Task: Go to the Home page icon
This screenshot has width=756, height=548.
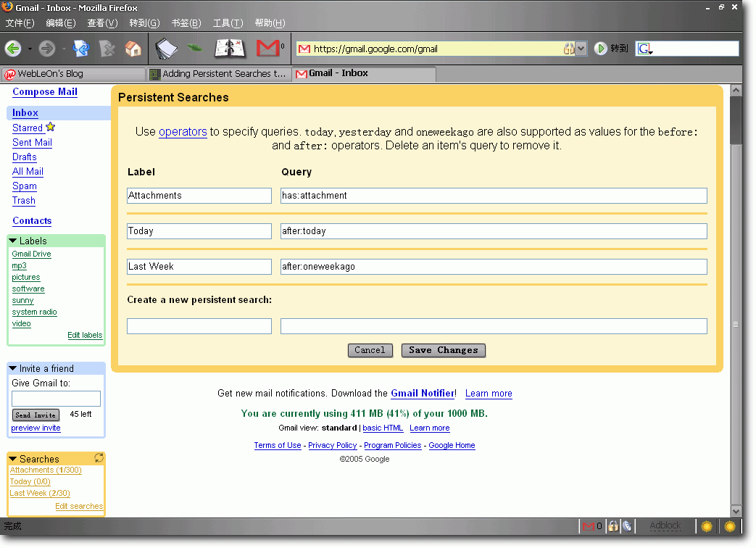Action: click(x=133, y=48)
